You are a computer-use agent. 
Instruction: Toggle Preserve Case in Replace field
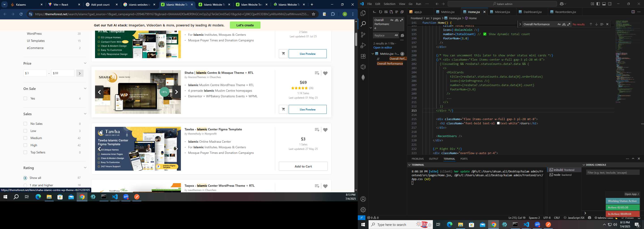pyautogui.click(x=396, y=35)
